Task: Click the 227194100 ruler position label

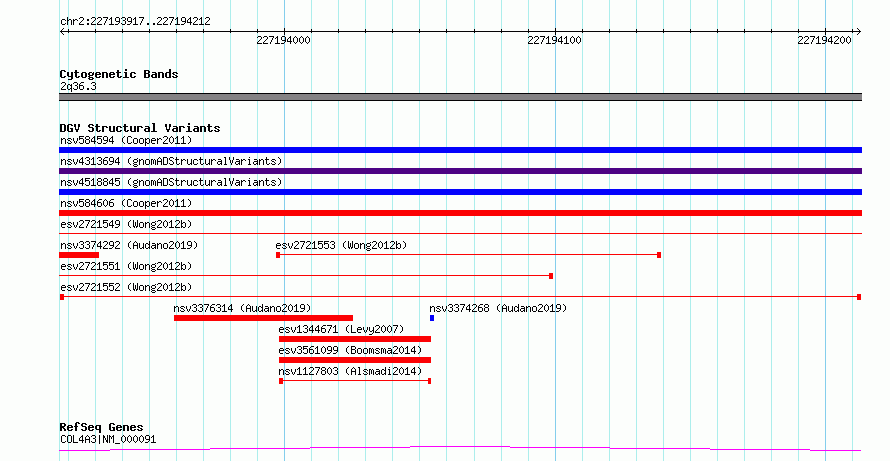Action: click(x=554, y=40)
